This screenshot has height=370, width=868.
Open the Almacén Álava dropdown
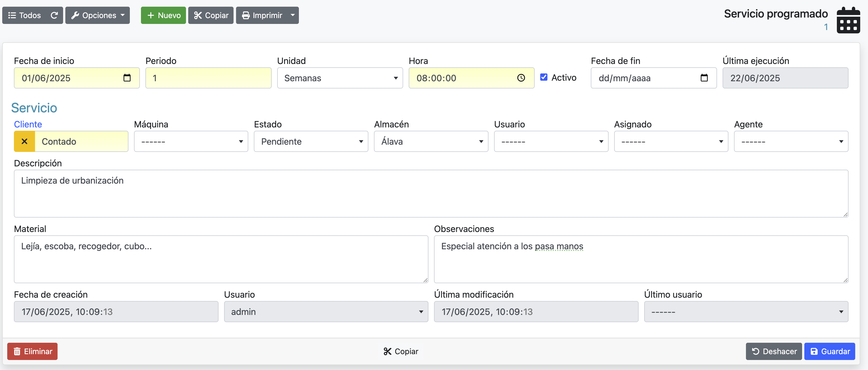click(431, 141)
